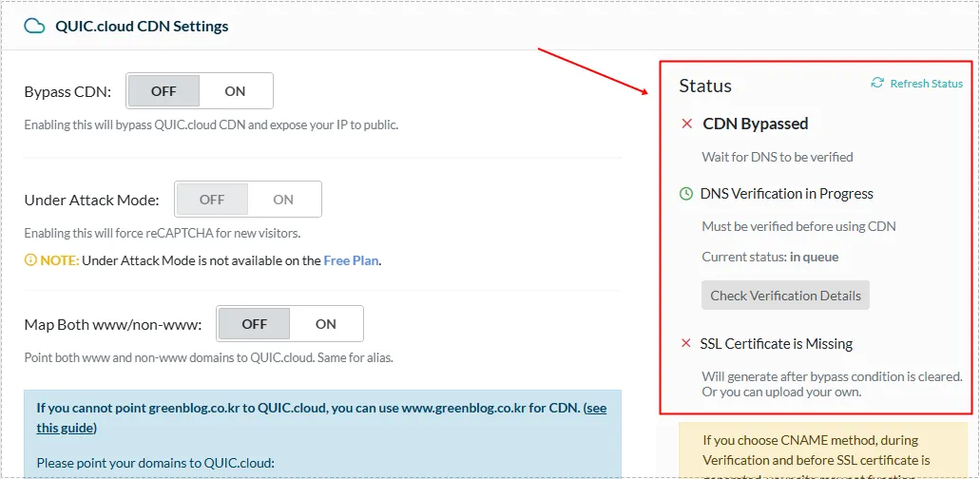The width and height of the screenshot is (980, 479).
Task: Click the Status panel heading
Action: 705,86
